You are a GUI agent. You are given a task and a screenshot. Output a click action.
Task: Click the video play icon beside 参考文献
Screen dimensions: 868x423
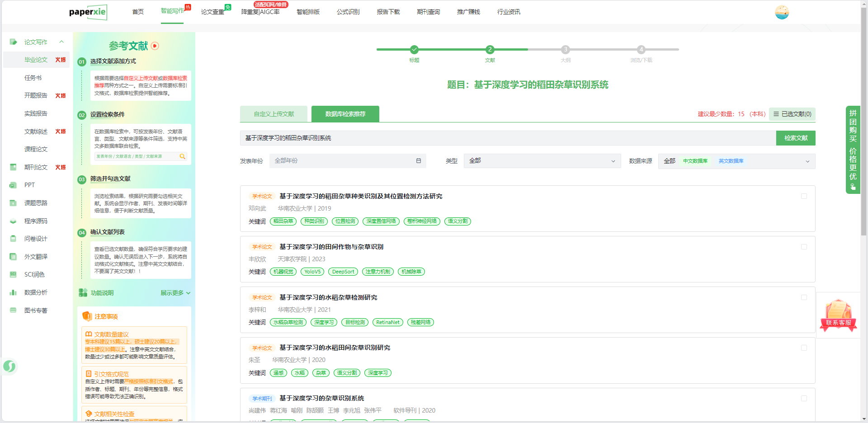coord(155,46)
